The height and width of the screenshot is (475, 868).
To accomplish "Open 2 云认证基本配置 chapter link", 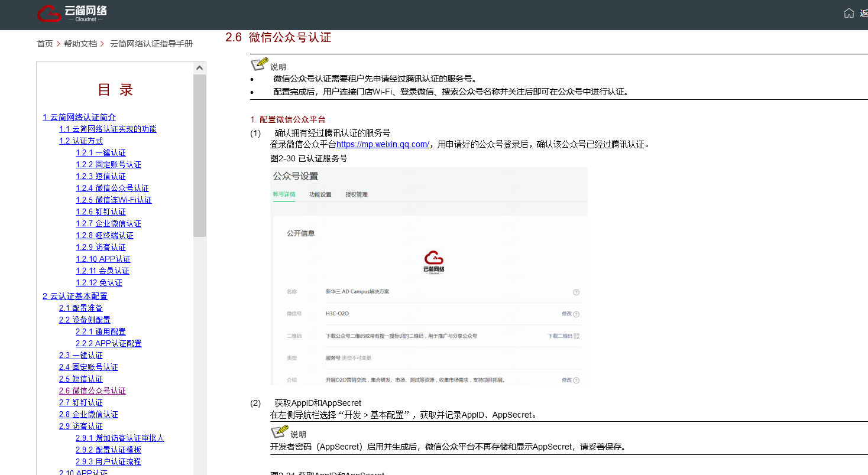I will point(75,296).
